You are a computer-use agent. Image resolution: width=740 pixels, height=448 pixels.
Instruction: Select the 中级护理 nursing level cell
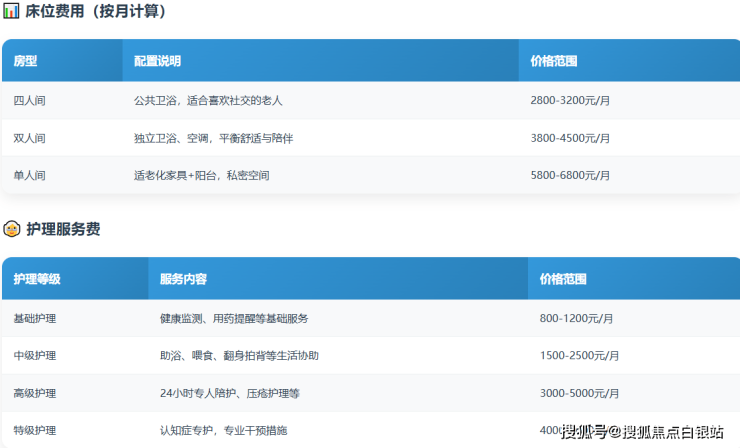tap(35, 355)
